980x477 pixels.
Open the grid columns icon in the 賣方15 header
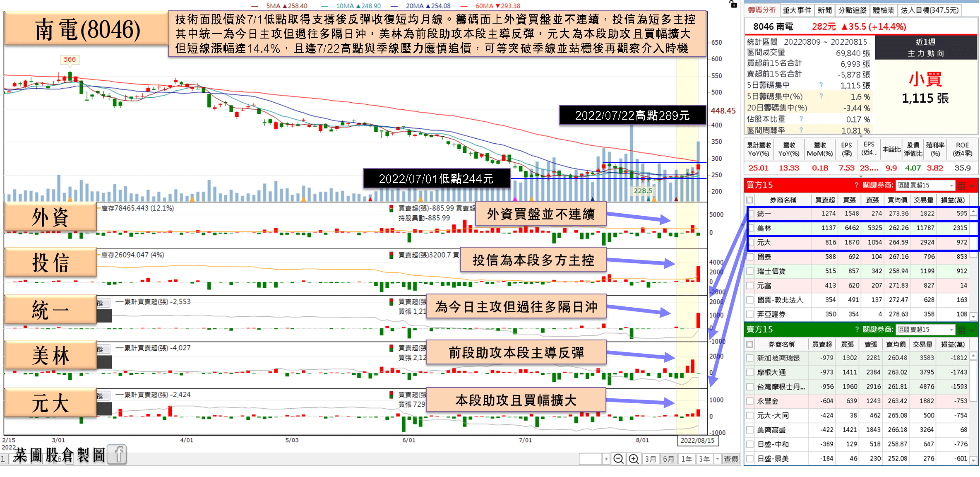tap(961, 330)
